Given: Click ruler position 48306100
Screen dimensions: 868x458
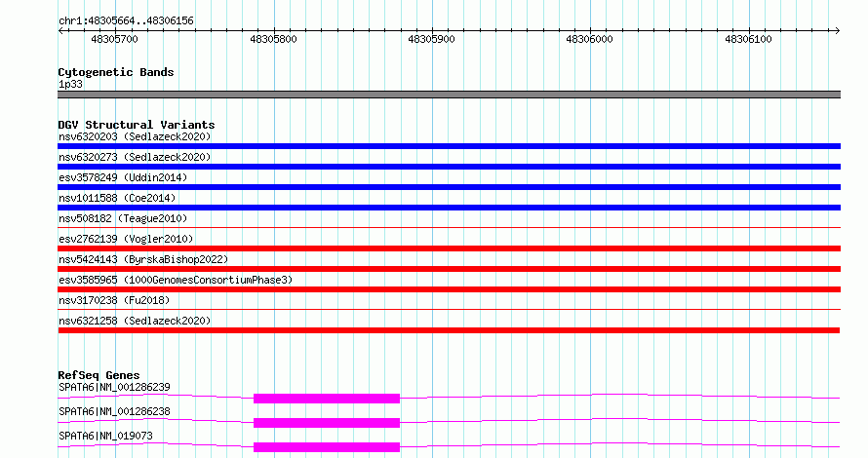Looking at the screenshot, I should (748, 39).
